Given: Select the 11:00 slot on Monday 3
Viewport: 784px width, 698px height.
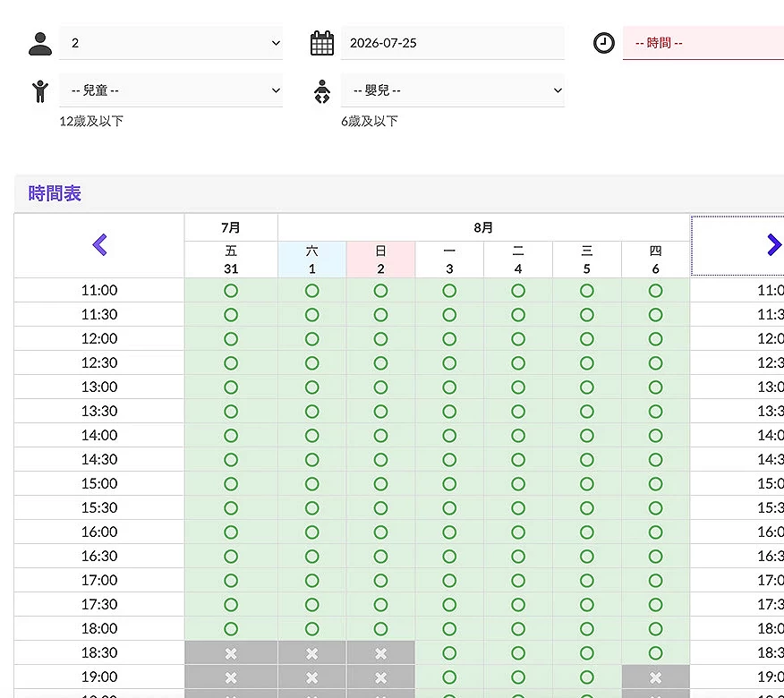Looking at the screenshot, I should pyautogui.click(x=449, y=291).
